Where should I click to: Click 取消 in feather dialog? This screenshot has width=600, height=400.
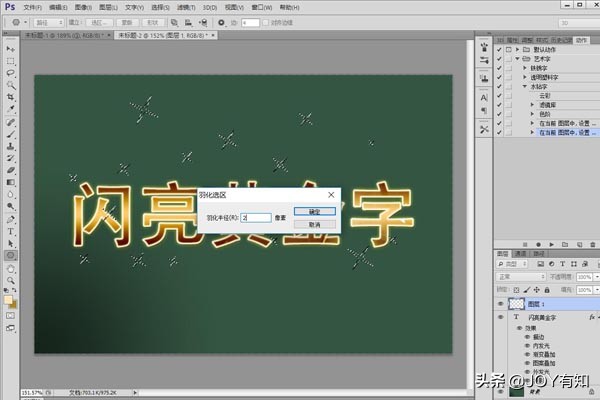tap(315, 225)
